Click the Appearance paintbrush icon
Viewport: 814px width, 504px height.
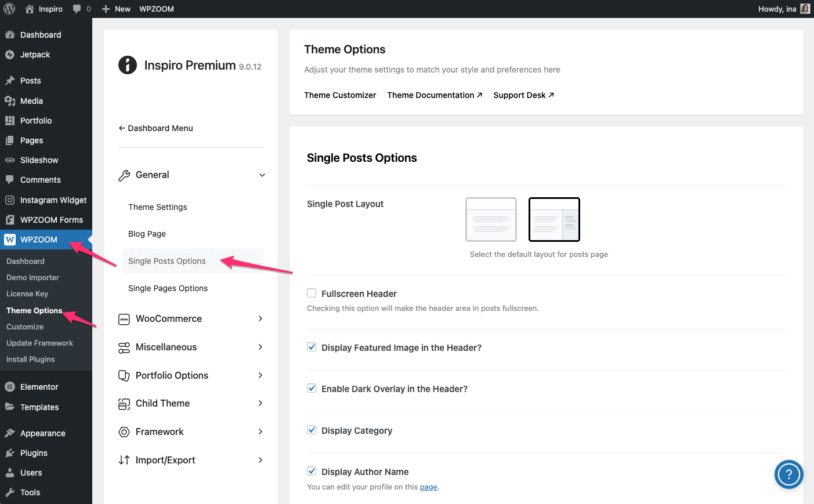pos(10,433)
